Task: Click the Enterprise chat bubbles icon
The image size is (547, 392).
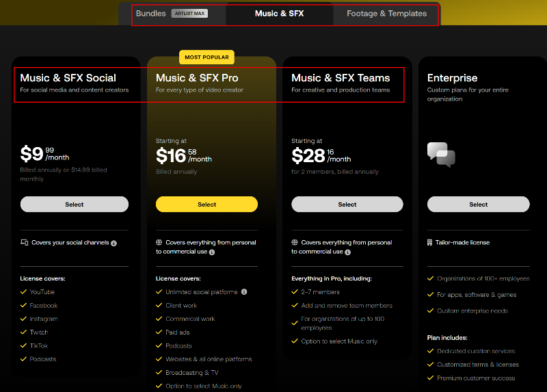Action: [x=441, y=155]
